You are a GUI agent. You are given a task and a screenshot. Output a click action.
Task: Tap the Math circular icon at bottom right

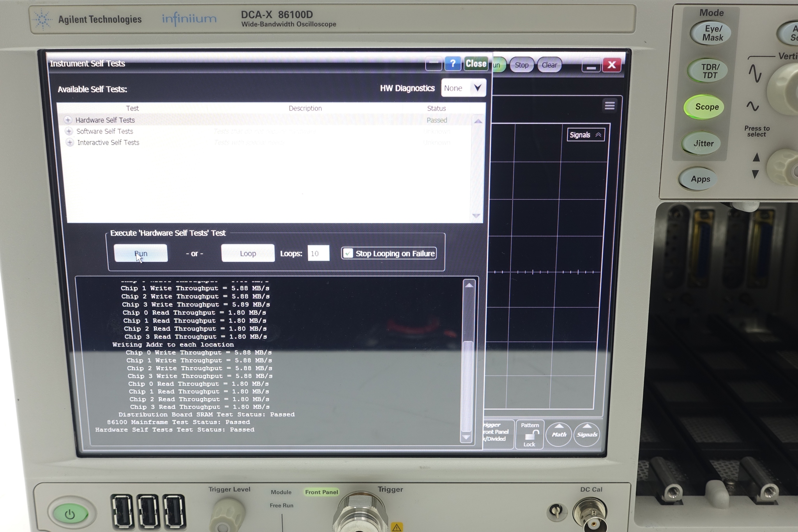559,435
